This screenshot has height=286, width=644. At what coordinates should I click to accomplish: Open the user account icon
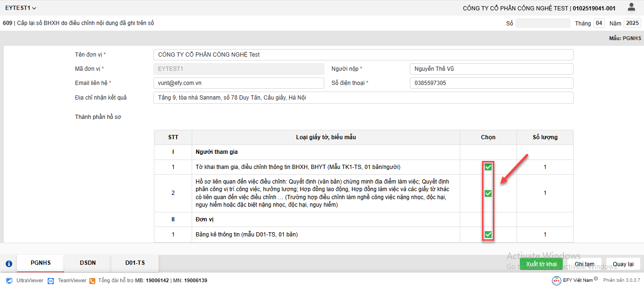(x=631, y=7)
